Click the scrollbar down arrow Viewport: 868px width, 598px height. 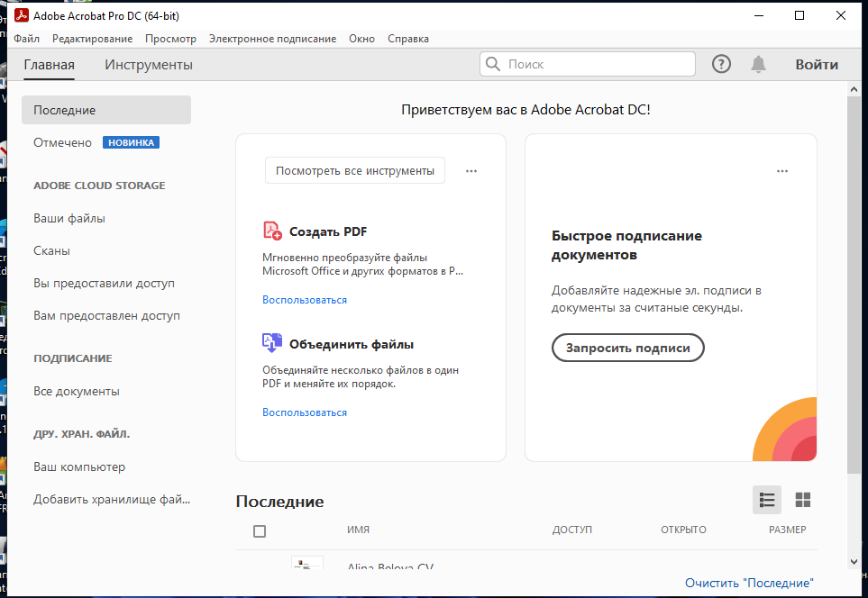click(x=854, y=562)
